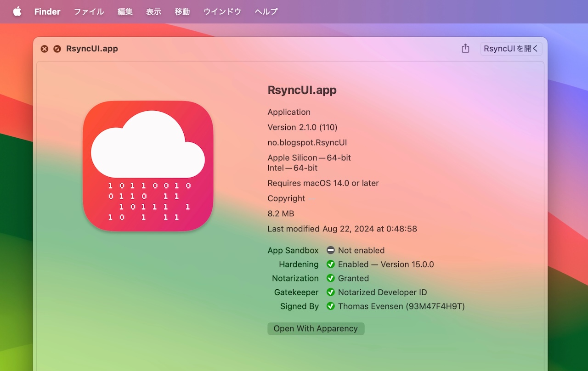Open the 表示 menu
Viewport: 588px width, 371px height.
[153, 11]
